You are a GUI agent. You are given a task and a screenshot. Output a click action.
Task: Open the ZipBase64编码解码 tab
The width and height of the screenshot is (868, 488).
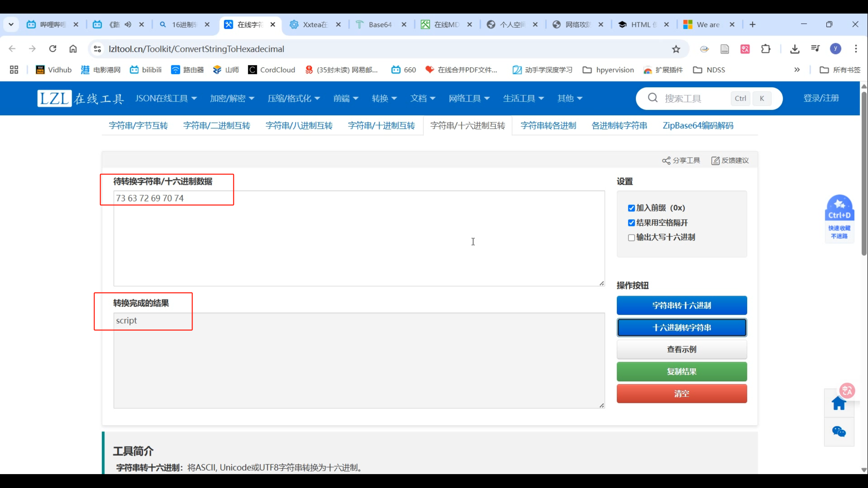click(x=698, y=126)
